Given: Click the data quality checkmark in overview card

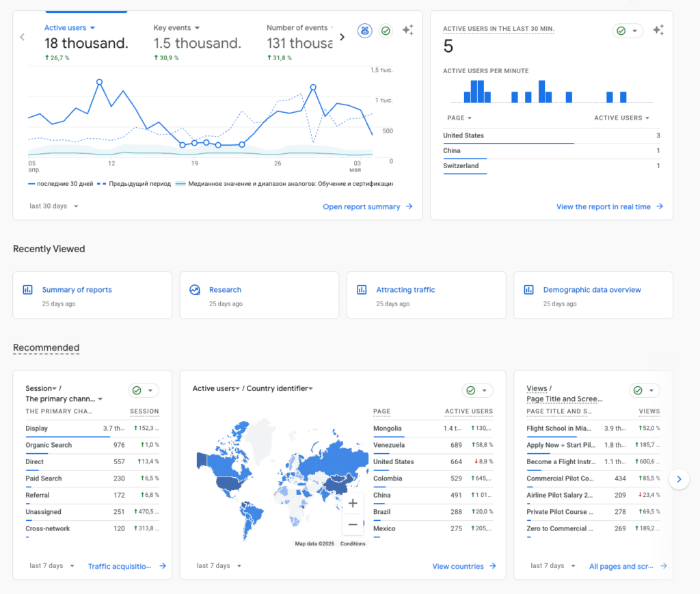Looking at the screenshot, I should [x=386, y=31].
